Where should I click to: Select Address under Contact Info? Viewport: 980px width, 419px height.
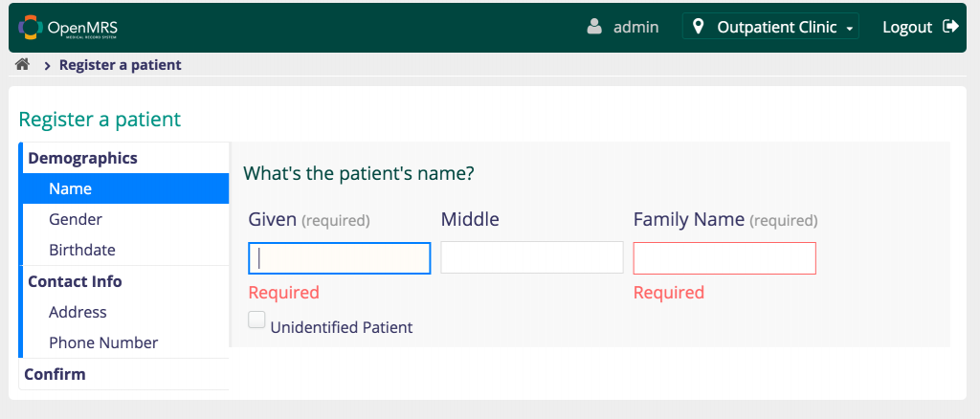coord(125,312)
